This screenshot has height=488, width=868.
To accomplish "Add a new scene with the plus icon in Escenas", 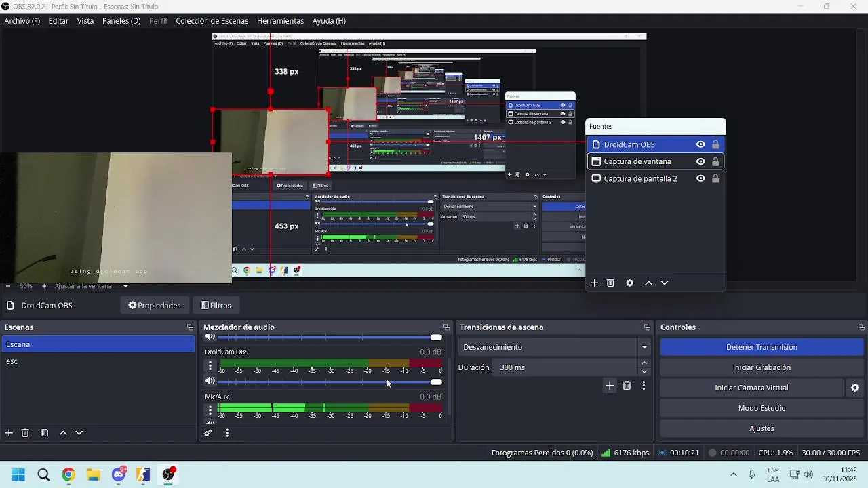I will (9, 433).
